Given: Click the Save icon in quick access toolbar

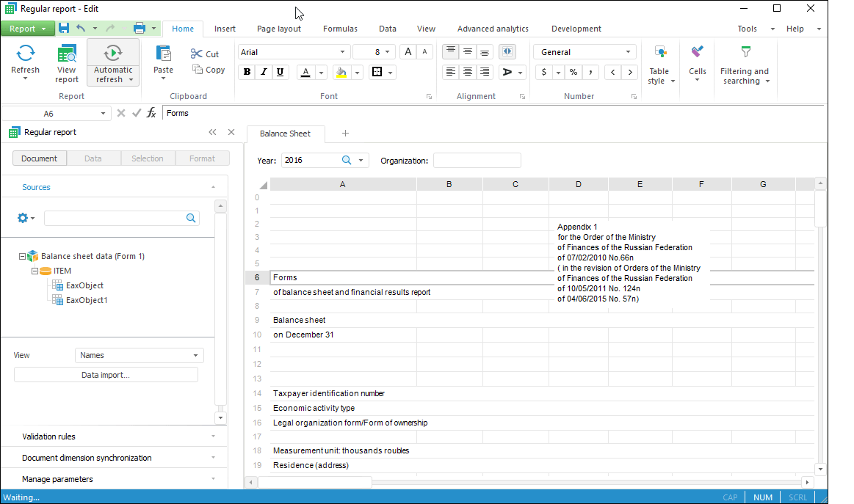Looking at the screenshot, I should [64, 29].
